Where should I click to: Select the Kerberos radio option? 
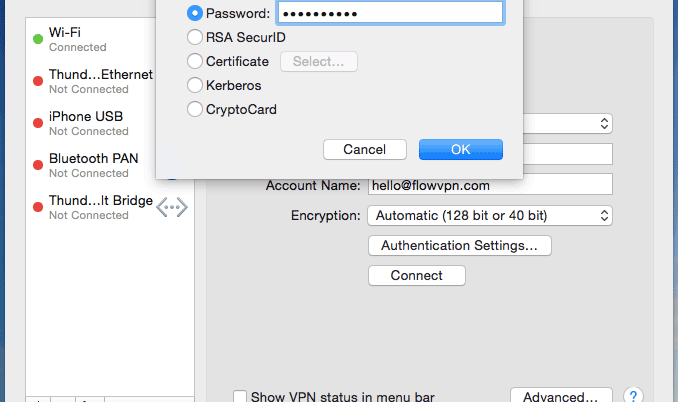(195, 86)
